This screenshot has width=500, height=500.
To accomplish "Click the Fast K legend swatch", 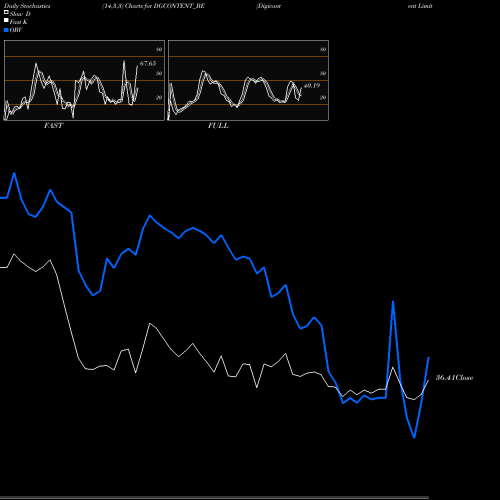I will coord(6,20).
